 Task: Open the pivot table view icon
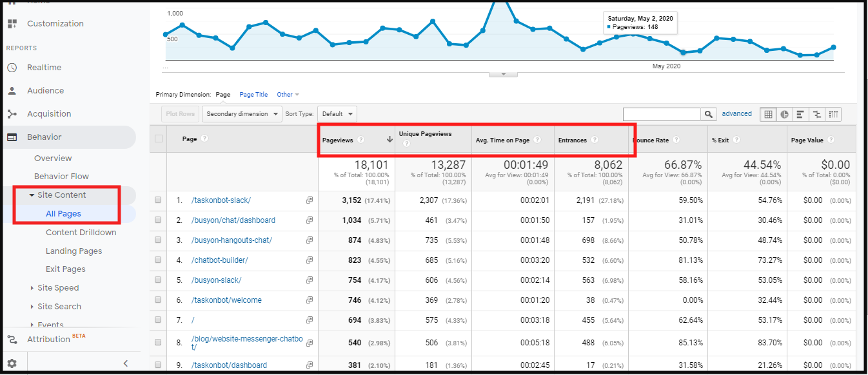click(833, 114)
